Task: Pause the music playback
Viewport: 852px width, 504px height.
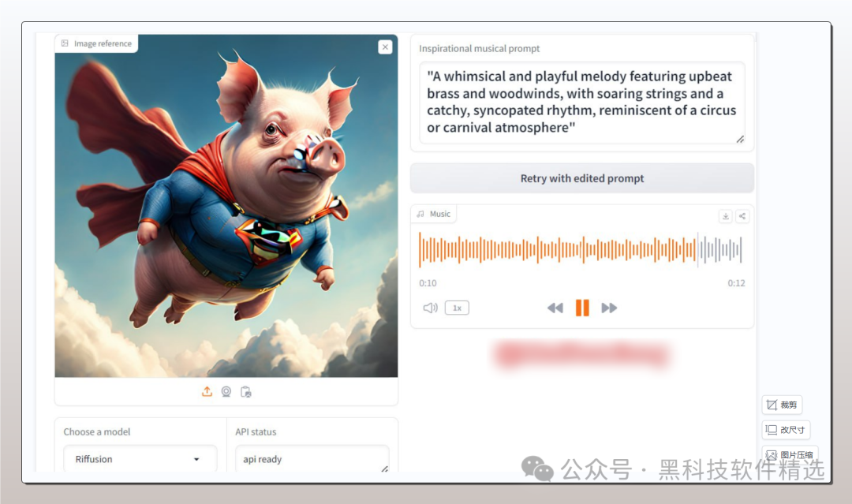Action: (x=582, y=308)
